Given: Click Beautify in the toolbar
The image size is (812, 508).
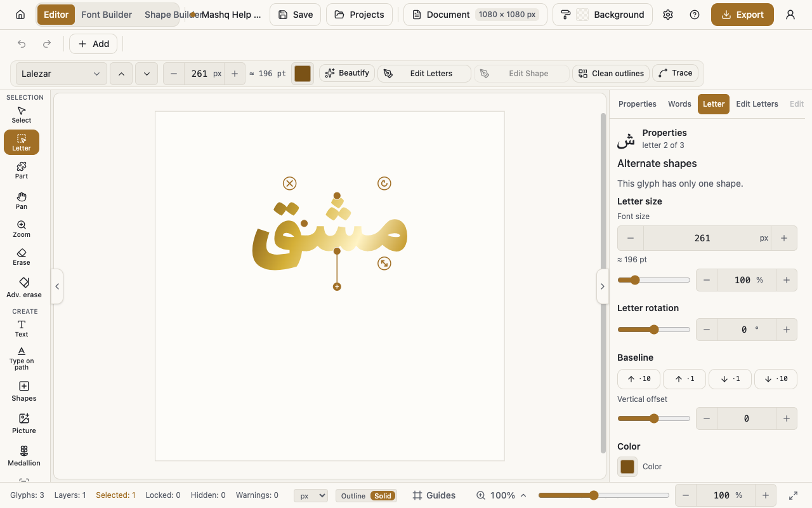Looking at the screenshot, I should (x=347, y=73).
